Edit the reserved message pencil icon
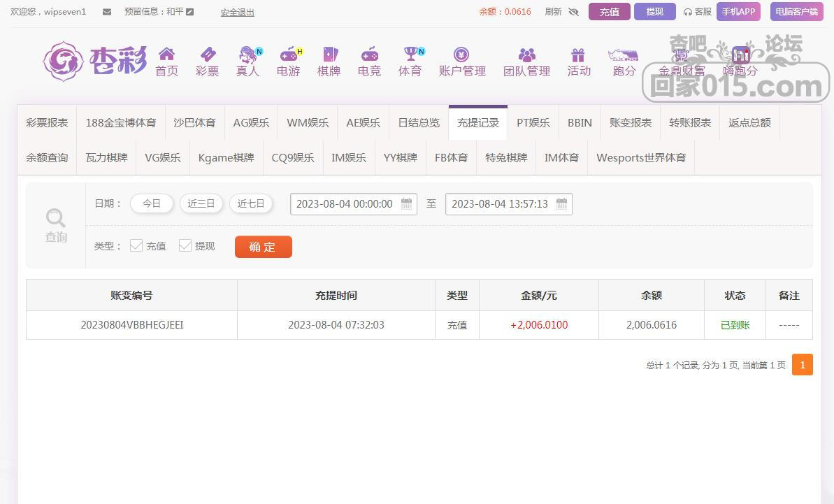Screen dimensions: 834x504 tap(190, 12)
